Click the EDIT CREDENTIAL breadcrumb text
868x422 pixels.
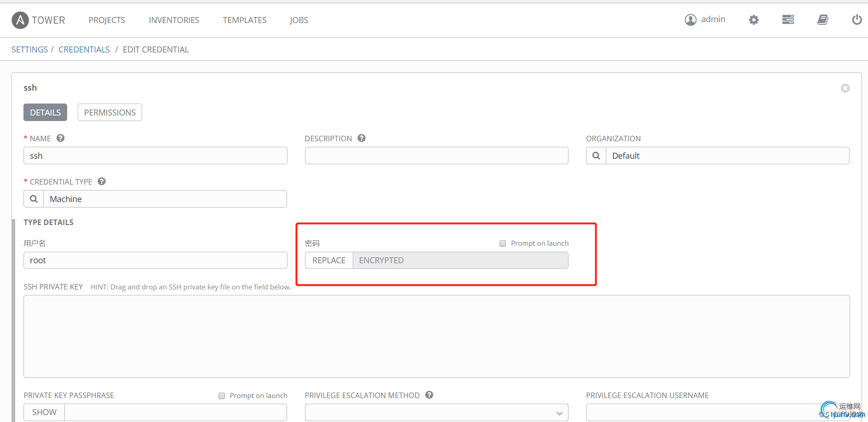[x=156, y=50]
